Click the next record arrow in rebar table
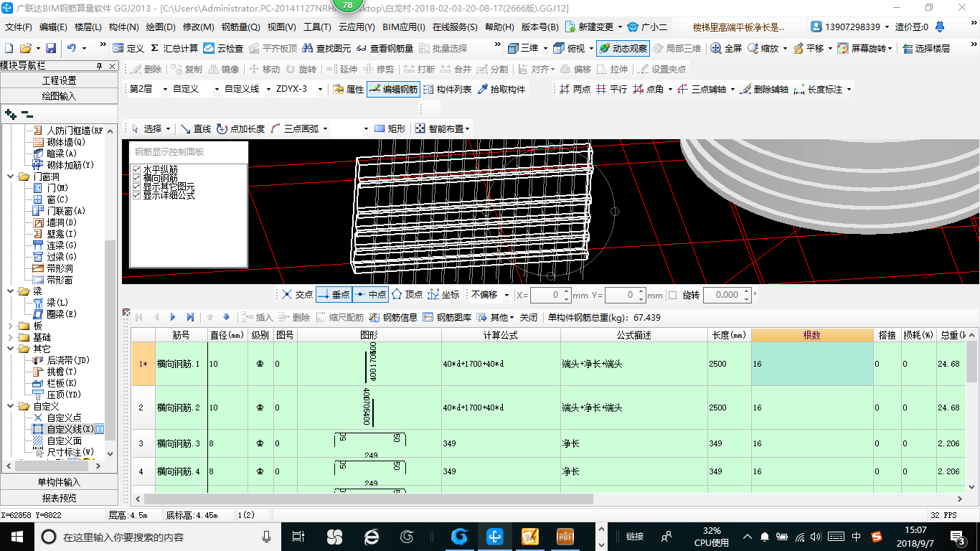The width and height of the screenshot is (980, 551). click(173, 317)
